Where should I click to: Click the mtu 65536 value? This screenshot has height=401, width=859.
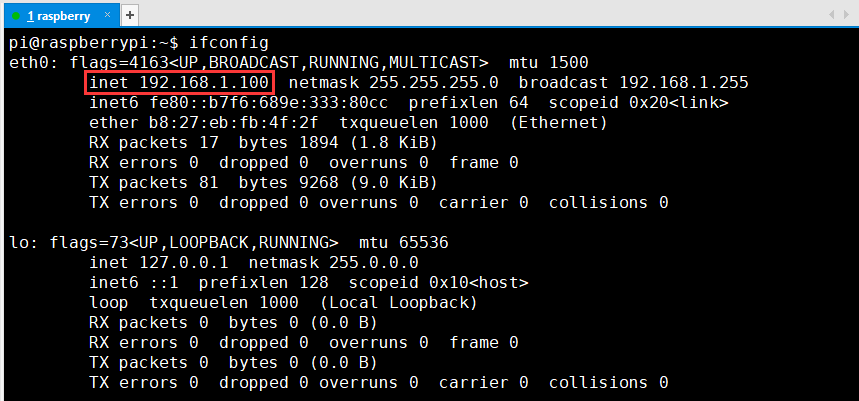click(404, 243)
